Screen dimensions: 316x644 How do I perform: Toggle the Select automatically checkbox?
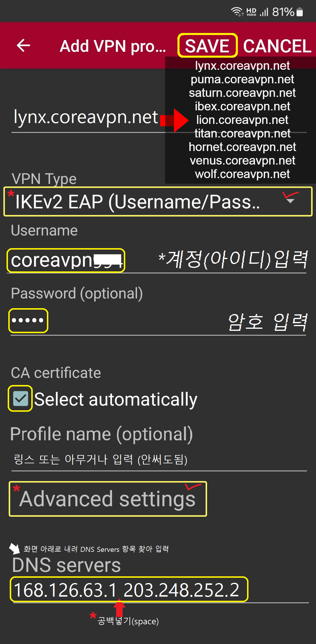[x=20, y=399]
